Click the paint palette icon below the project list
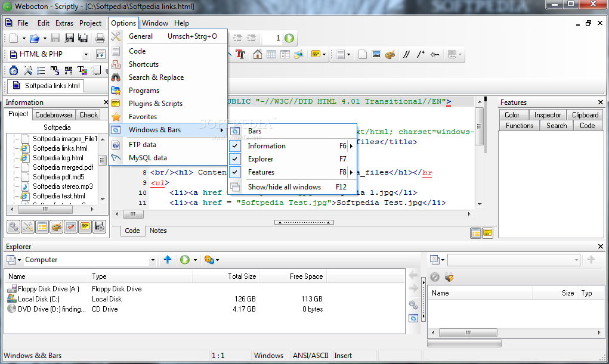This screenshot has width=609, height=364. coord(56,226)
